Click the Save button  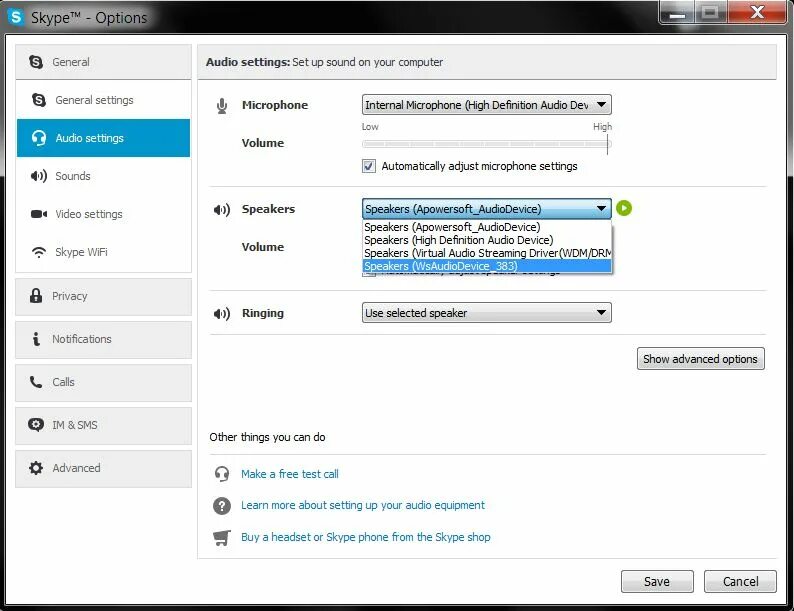657,582
